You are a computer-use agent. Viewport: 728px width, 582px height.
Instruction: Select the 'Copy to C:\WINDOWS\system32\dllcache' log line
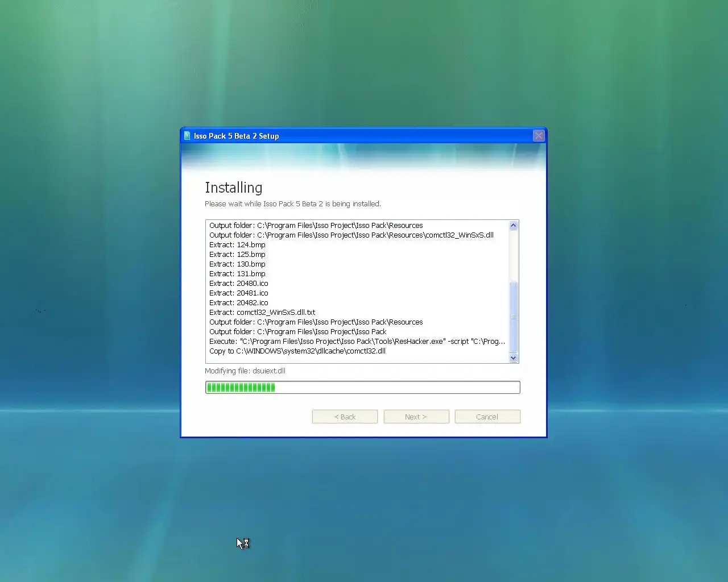(x=297, y=351)
